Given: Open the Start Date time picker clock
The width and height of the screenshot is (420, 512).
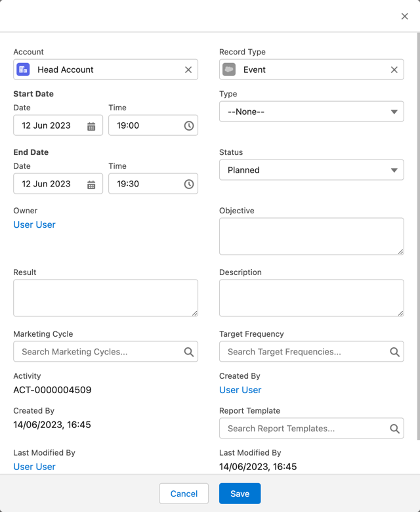Looking at the screenshot, I should [189, 126].
